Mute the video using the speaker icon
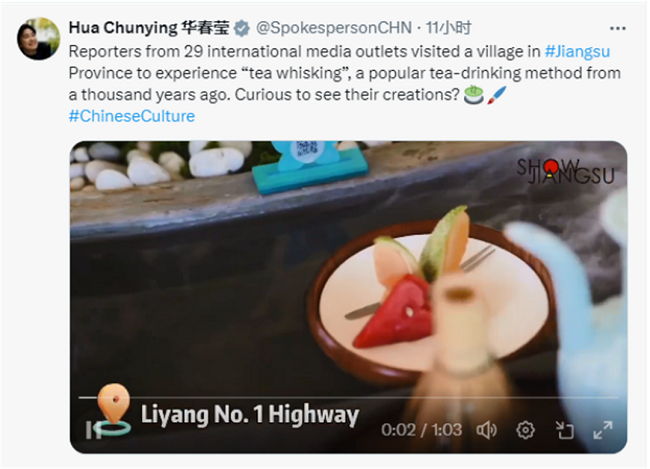This screenshot has width=650, height=469. 486,430
